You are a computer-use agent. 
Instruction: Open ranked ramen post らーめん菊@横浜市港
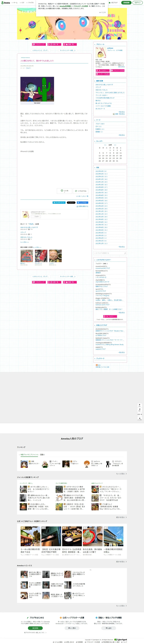coord(30,551)
